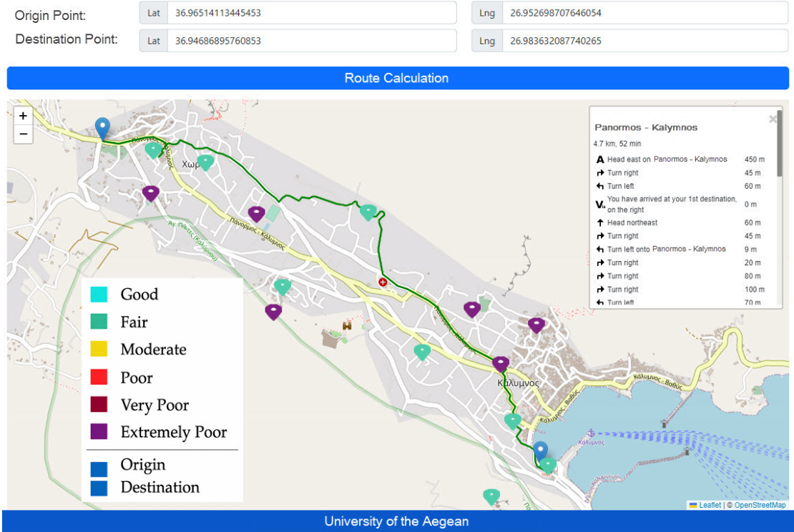794x532 pixels.
Task: Focus the Origin Point longitude field
Action: [x=645, y=13]
